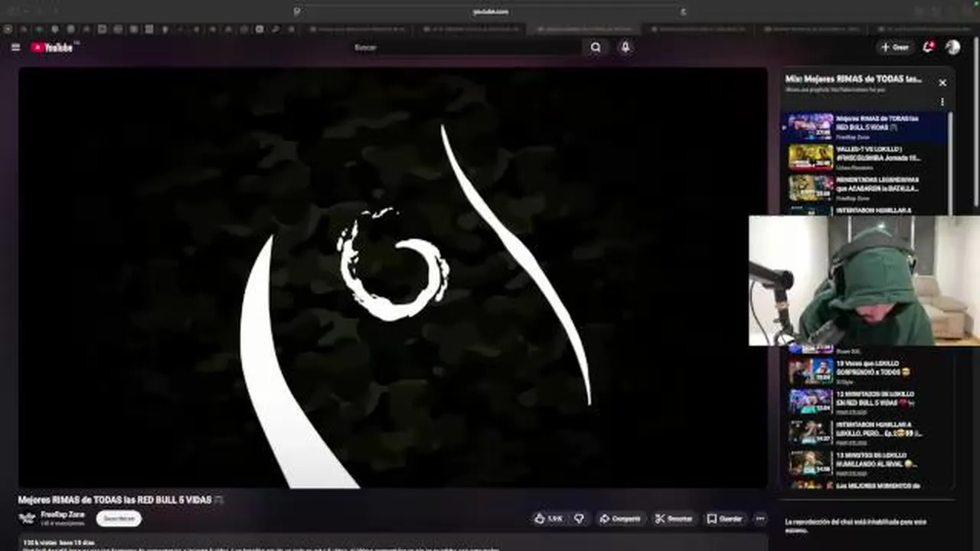Expand the video description box
This screenshot has height=551, width=980.
click(x=393, y=543)
